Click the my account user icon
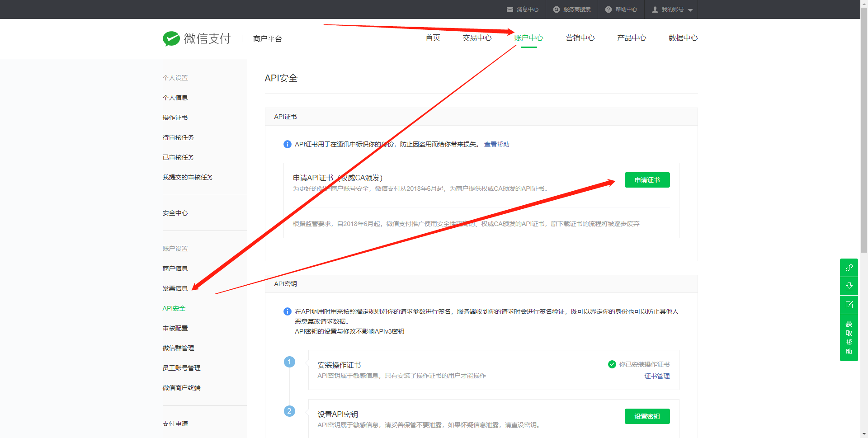Viewport: 868px width, 438px height. 655,9
